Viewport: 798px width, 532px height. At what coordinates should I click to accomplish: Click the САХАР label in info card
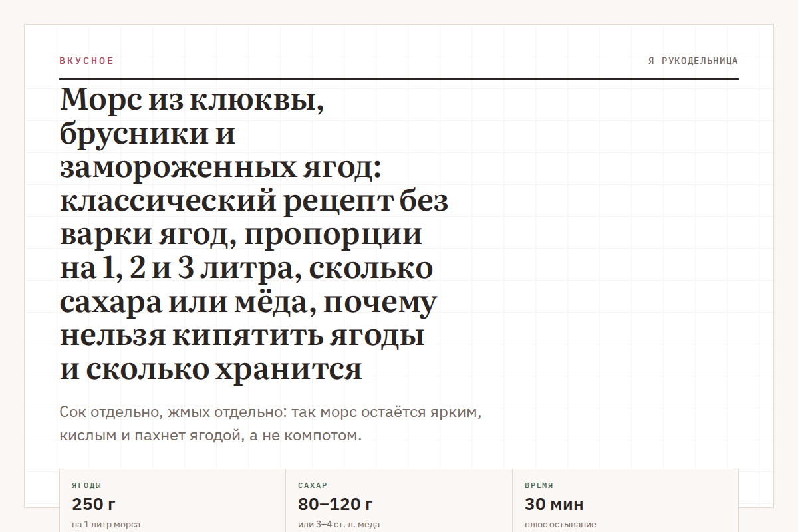pyautogui.click(x=313, y=485)
